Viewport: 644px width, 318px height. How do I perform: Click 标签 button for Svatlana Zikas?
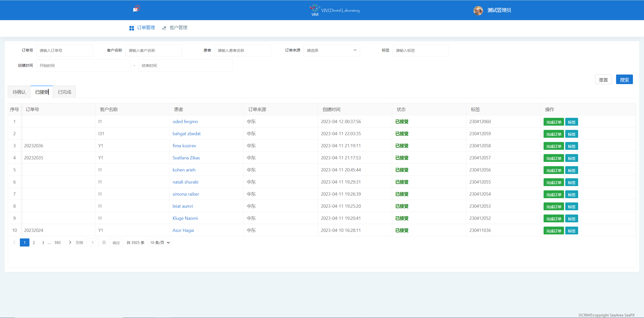[572, 158]
